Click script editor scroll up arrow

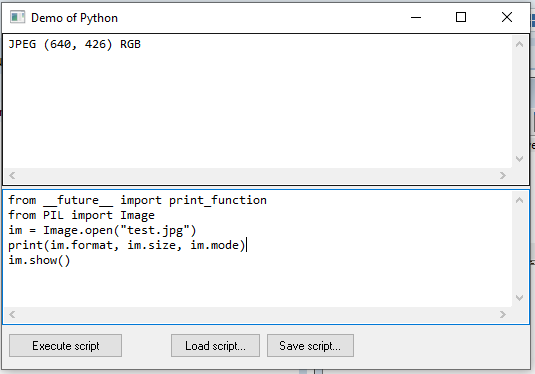(519, 200)
